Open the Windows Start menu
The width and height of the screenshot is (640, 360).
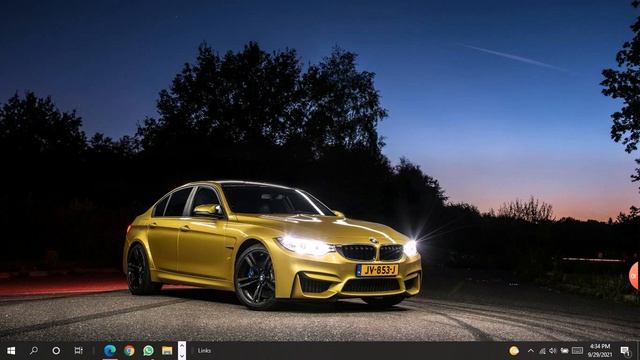coord(11,351)
